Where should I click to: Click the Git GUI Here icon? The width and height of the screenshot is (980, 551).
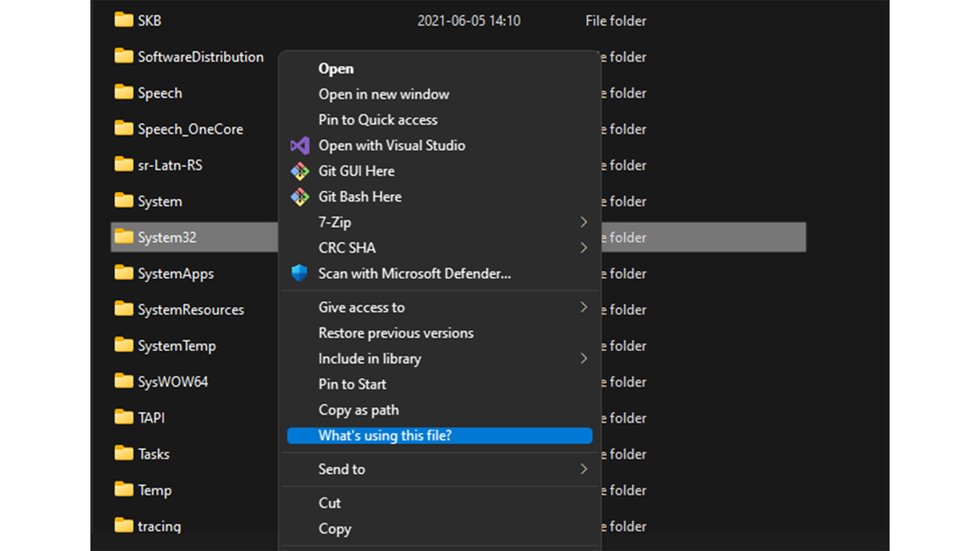click(x=299, y=171)
